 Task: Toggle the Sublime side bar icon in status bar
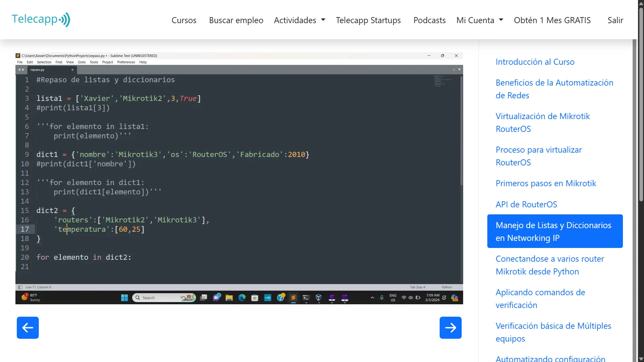click(20, 287)
